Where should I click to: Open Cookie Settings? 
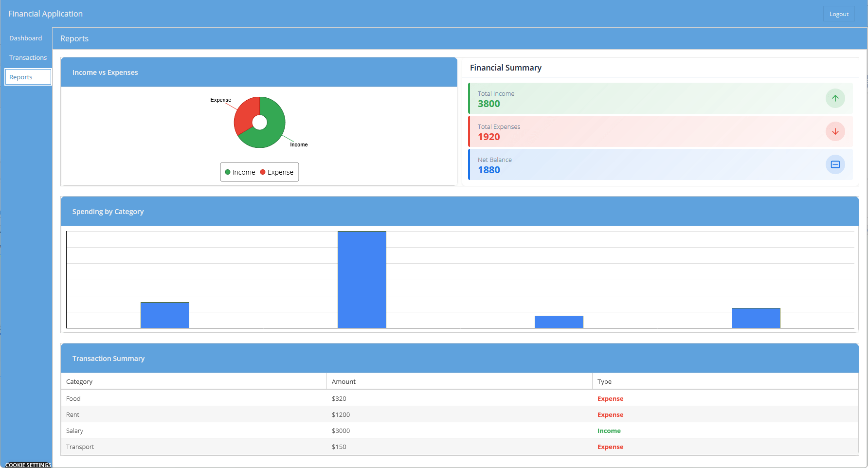tap(28, 465)
